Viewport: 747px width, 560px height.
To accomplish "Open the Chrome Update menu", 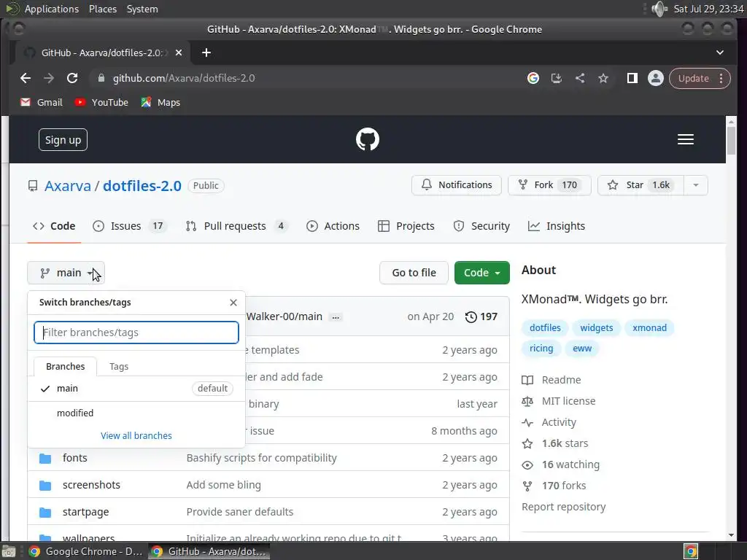I will (x=700, y=78).
